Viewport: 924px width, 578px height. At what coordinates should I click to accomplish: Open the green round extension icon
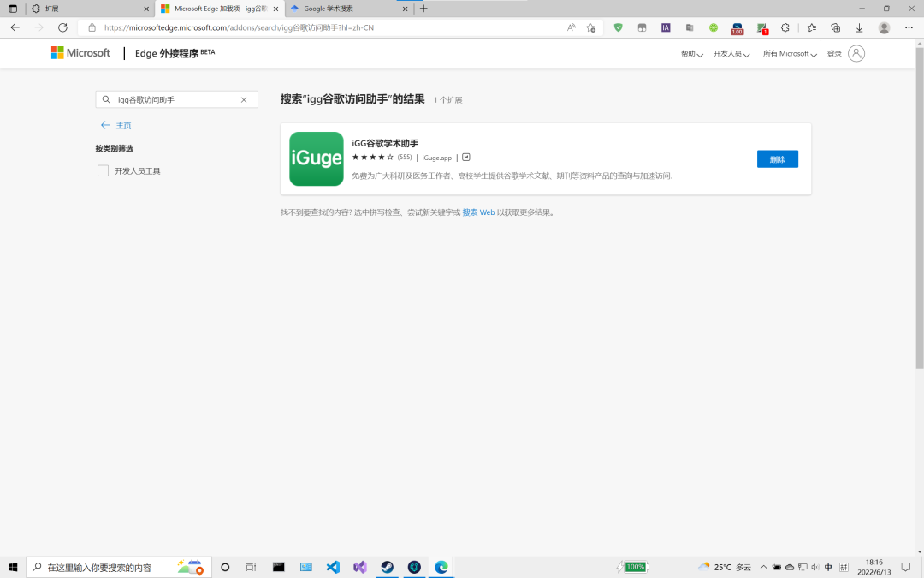point(714,27)
